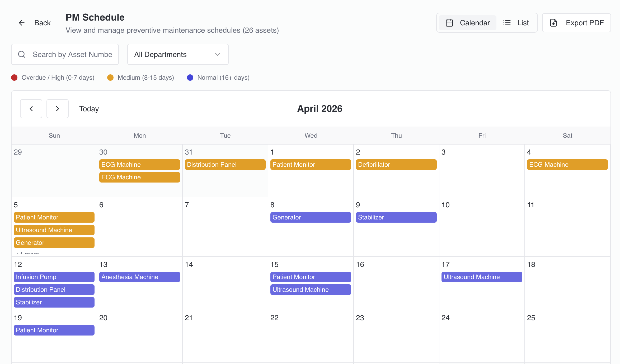Image resolution: width=620 pixels, height=364 pixels.
Task: Toggle the Overdue / High legend filter
Action: (15, 78)
